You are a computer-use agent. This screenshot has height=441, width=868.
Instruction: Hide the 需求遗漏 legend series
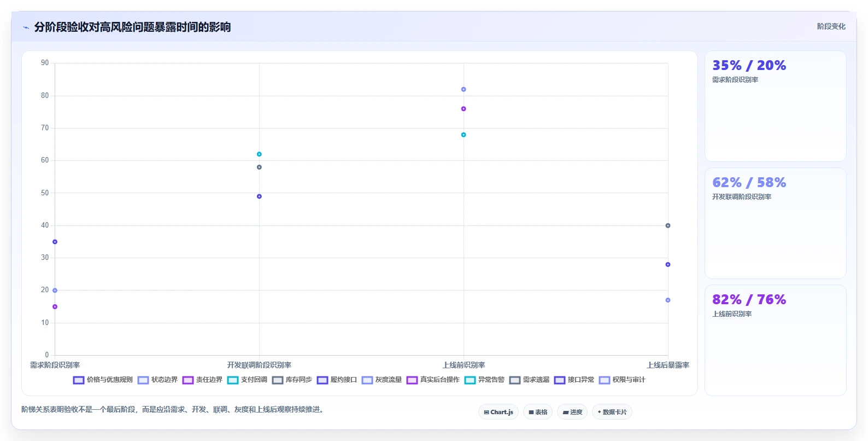[529, 380]
